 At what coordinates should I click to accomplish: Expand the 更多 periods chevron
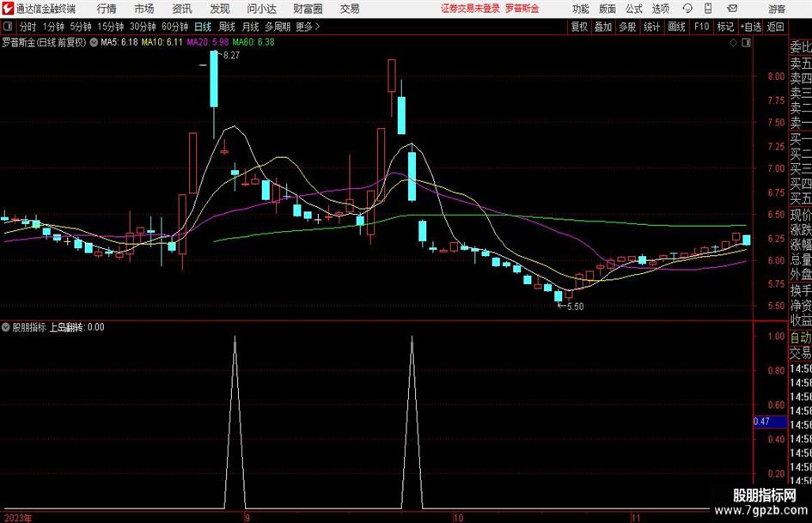[317, 27]
